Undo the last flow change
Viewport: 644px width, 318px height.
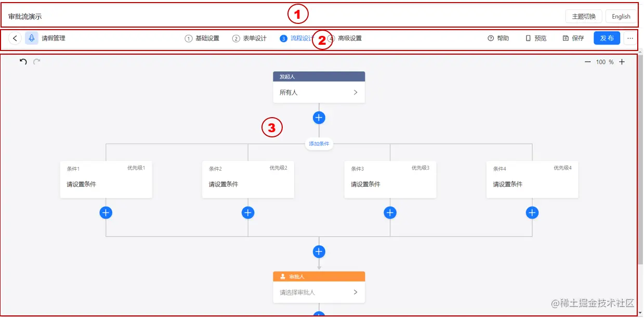(23, 62)
